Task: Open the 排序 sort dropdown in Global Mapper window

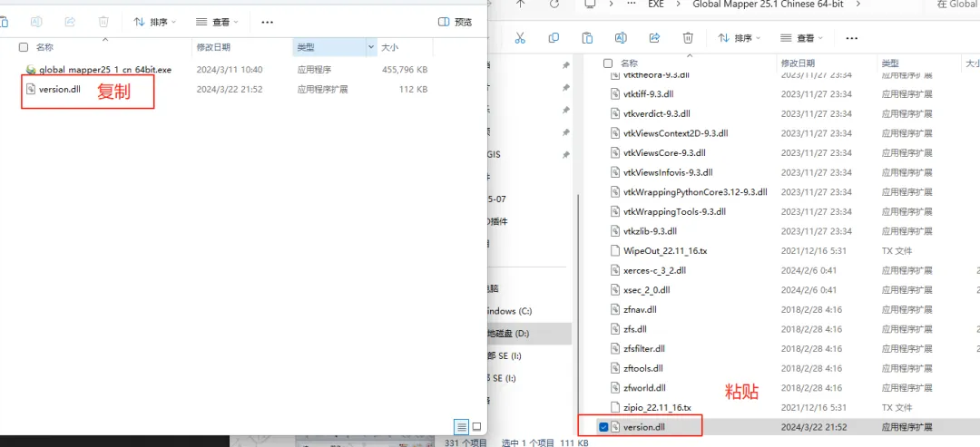Action: [x=740, y=38]
